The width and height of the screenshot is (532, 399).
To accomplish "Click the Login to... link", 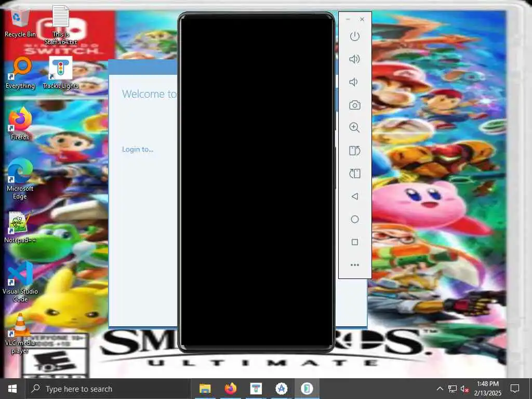I will 137,149.
